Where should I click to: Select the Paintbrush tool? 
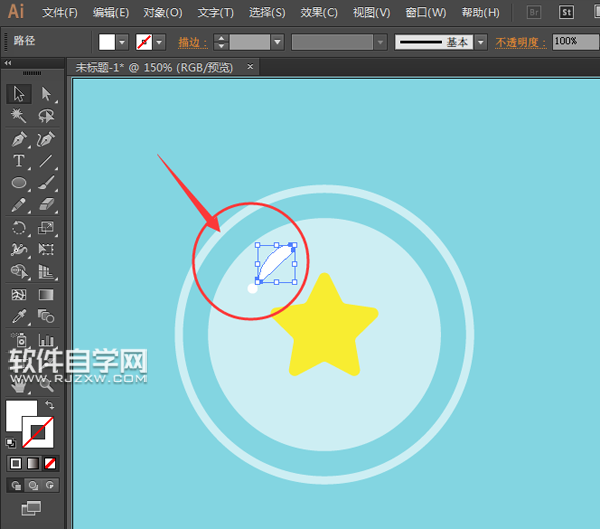coord(46,183)
